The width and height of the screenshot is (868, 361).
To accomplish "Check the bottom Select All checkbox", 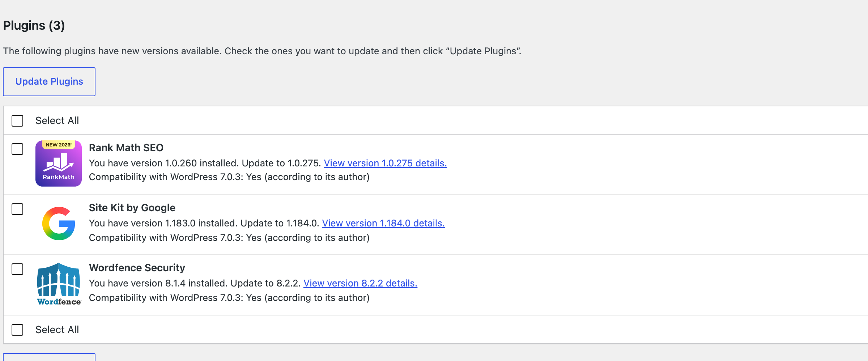I will (x=17, y=330).
